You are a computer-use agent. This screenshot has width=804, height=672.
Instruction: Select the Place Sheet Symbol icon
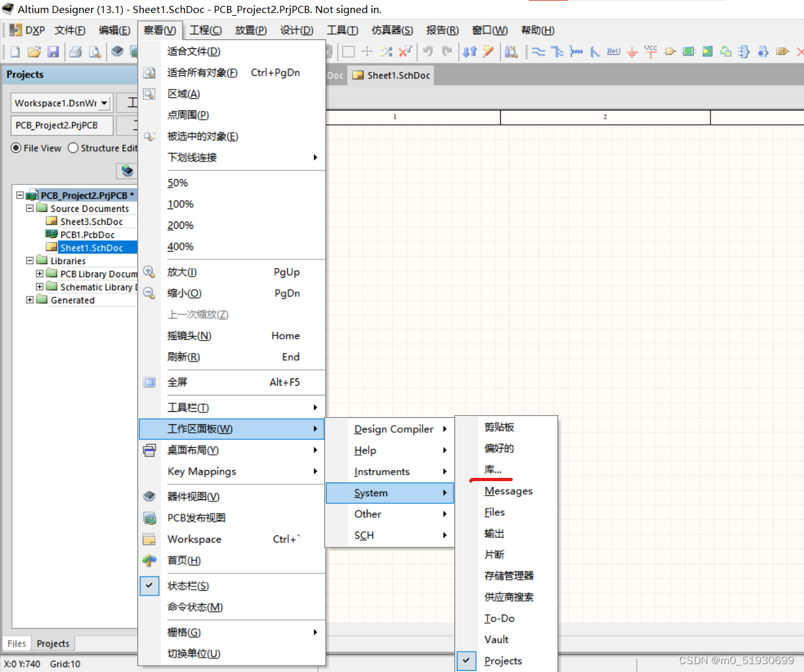pyautogui.click(x=688, y=52)
